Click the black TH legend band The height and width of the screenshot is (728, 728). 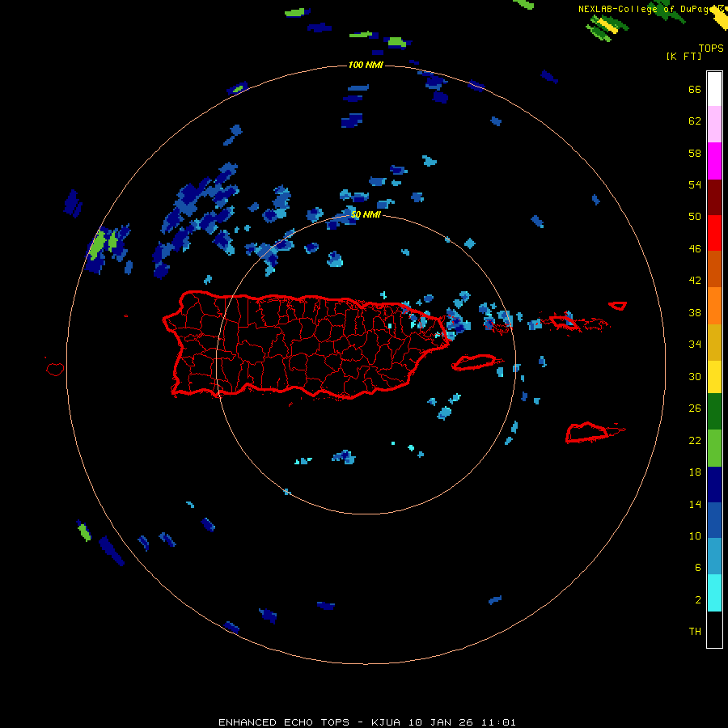point(714,629)
